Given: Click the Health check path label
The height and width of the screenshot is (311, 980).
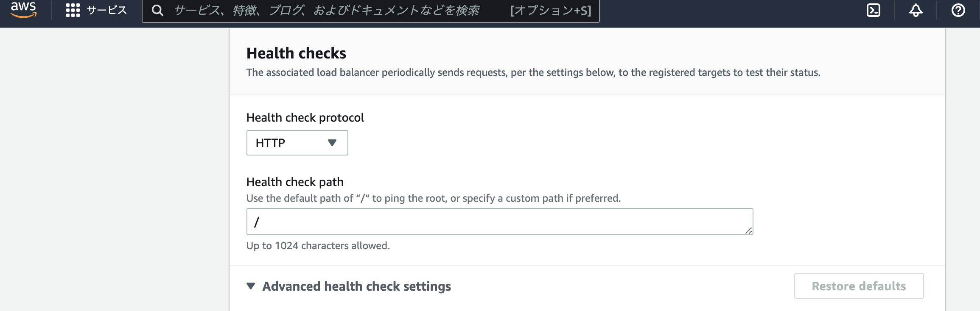Looking at the screenshot, I should pyautogui.click(x=295, y=182).
